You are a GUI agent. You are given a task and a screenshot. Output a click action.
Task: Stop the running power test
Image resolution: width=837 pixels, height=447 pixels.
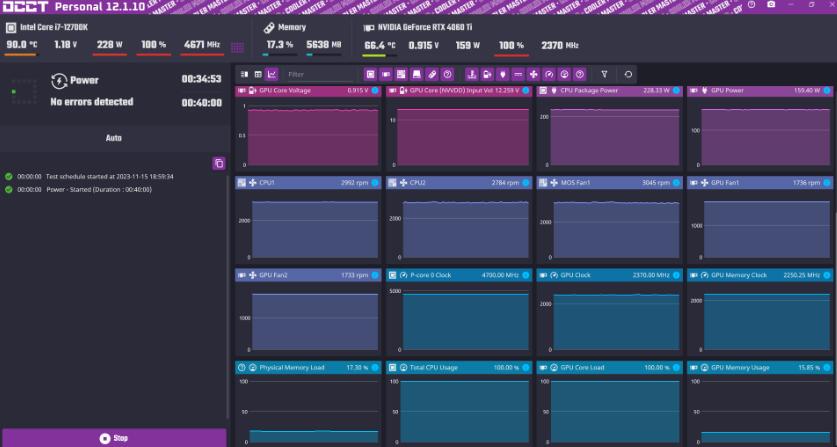(113, 438)
